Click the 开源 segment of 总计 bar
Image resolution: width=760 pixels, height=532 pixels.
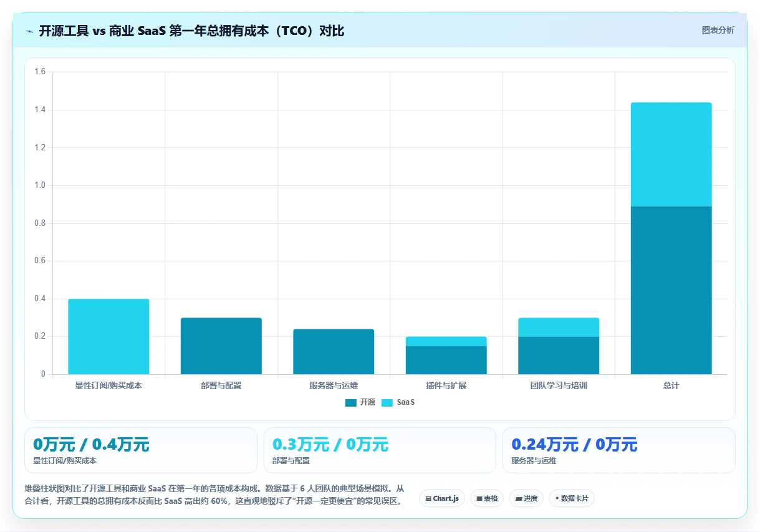coord(671,290)
